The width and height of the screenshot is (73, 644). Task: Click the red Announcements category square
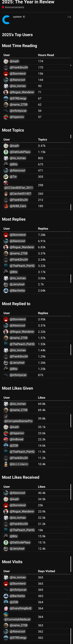click(3, 7)
